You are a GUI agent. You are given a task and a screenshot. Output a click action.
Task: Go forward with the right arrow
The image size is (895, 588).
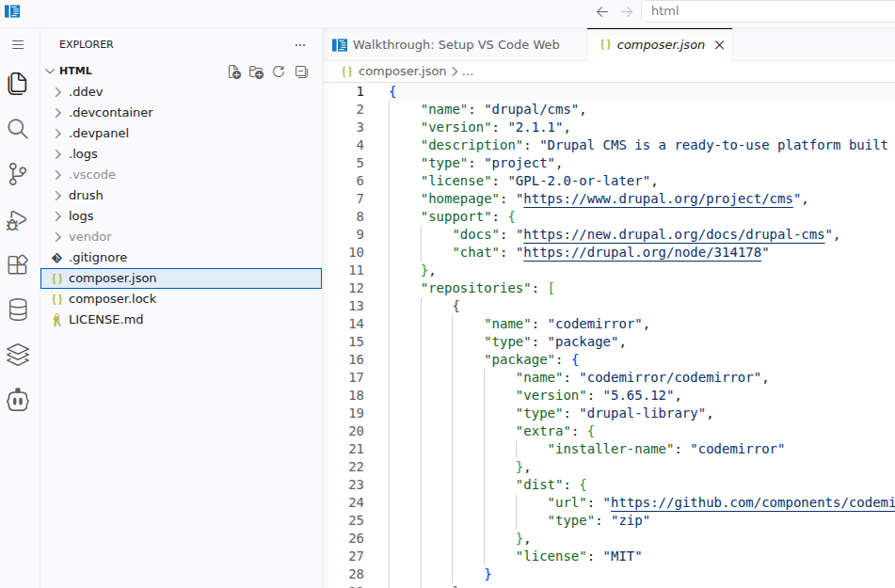[x=627, y=11]
